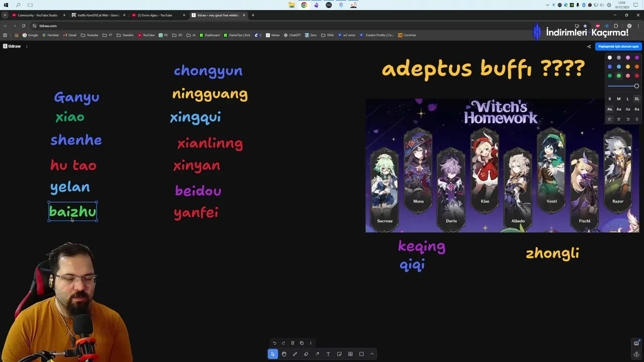Click Paylaşmak için oturum açın button
644x362 pixels.
(x=618, y=46)
